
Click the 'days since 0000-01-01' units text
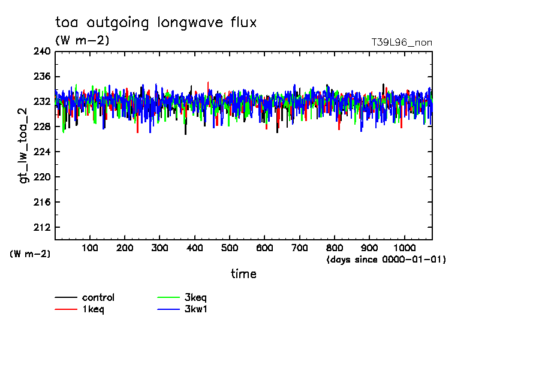(x=386, y=260)
